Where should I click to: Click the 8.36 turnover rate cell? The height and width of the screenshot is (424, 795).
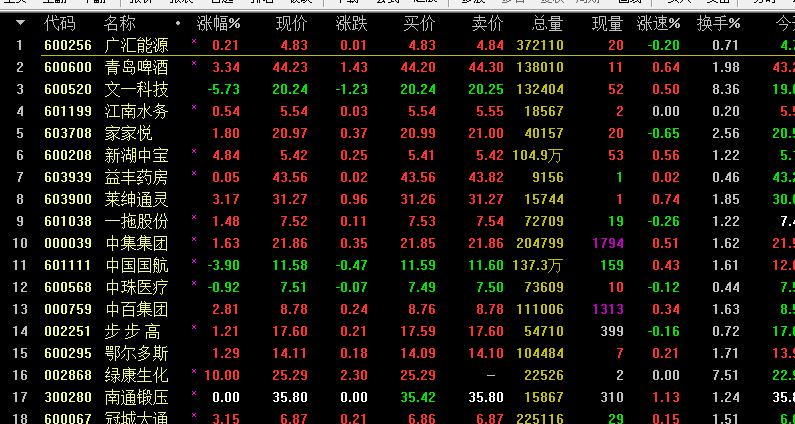pyautogui.click(x=726, y=89)
